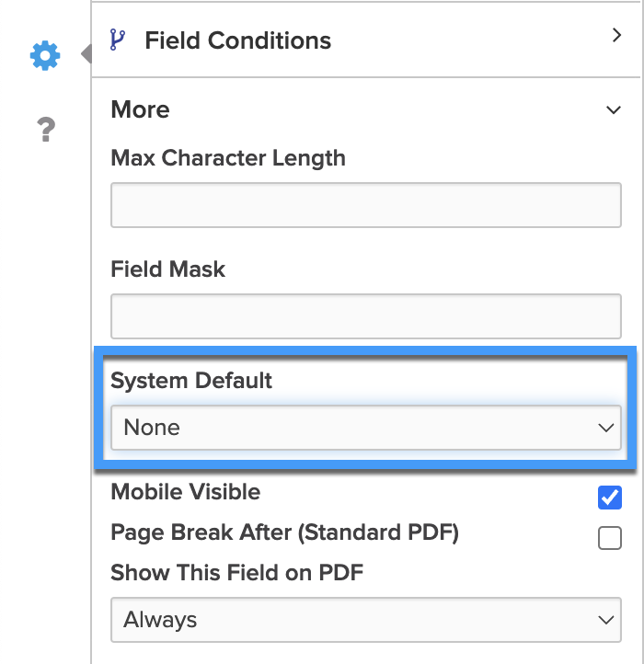Click the Page Break After label text
The image size is (644, 664).
tap(284, 532)
